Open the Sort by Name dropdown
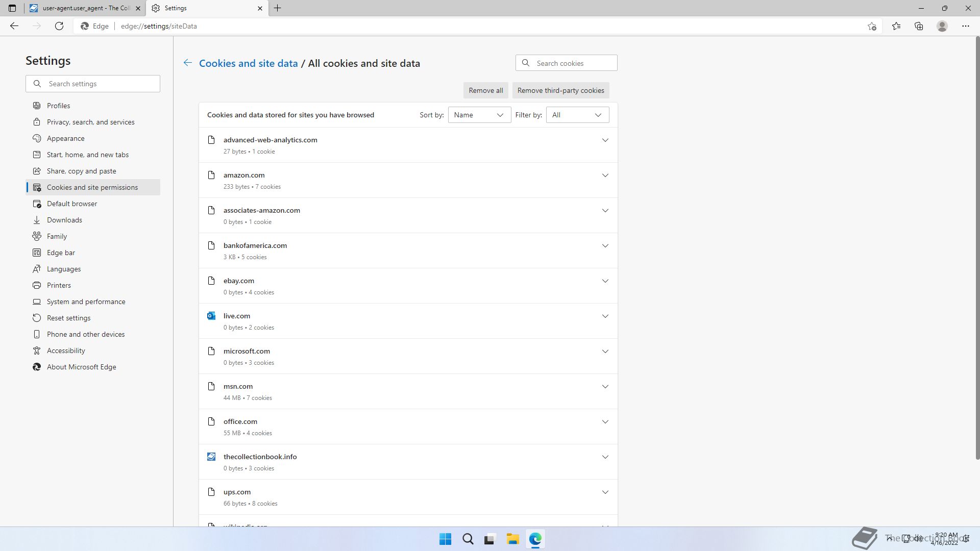Image resolution: width=980 pixels, height=551 pixels. click(x=479, y=115)
